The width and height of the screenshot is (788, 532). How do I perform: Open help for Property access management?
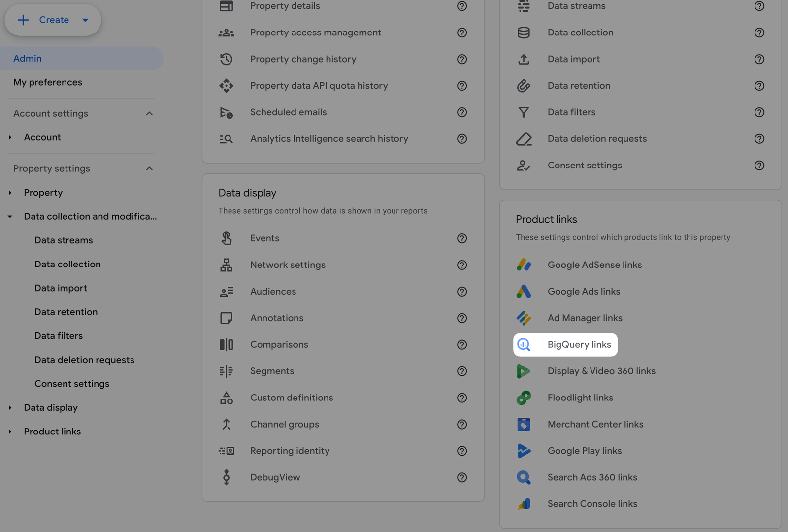click(462, 33)
